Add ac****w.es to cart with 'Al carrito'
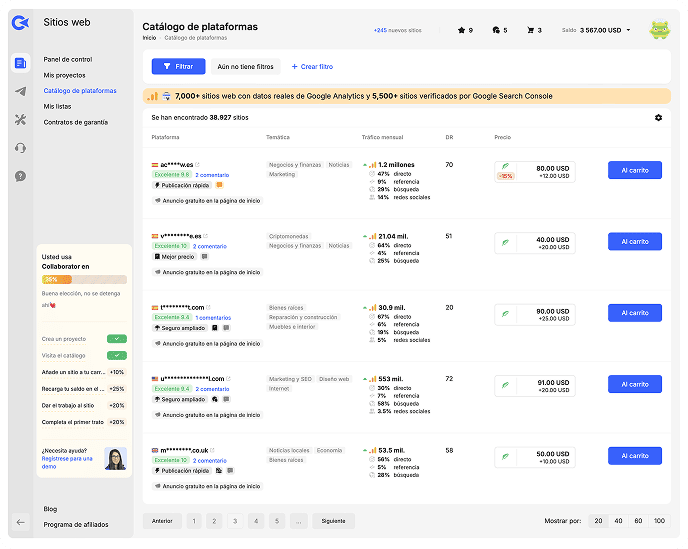This screenshot has height=549, width=688. [634, 171]
